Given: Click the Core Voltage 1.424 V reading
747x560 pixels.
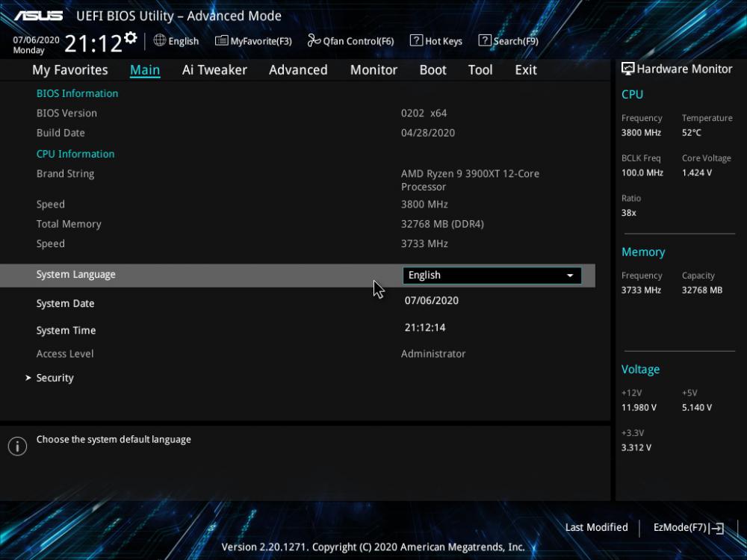Looking at the screenshot, I should coord(696,173).
